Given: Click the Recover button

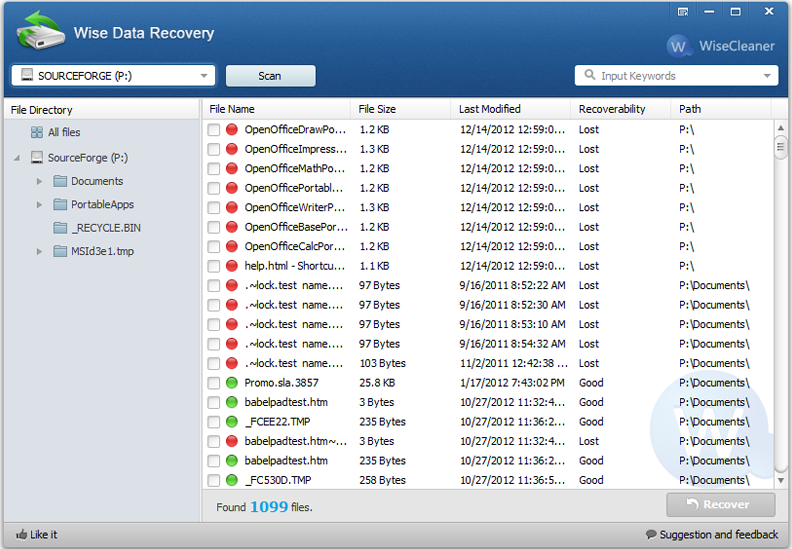Looking at the screenshot, I should point(721,505).
